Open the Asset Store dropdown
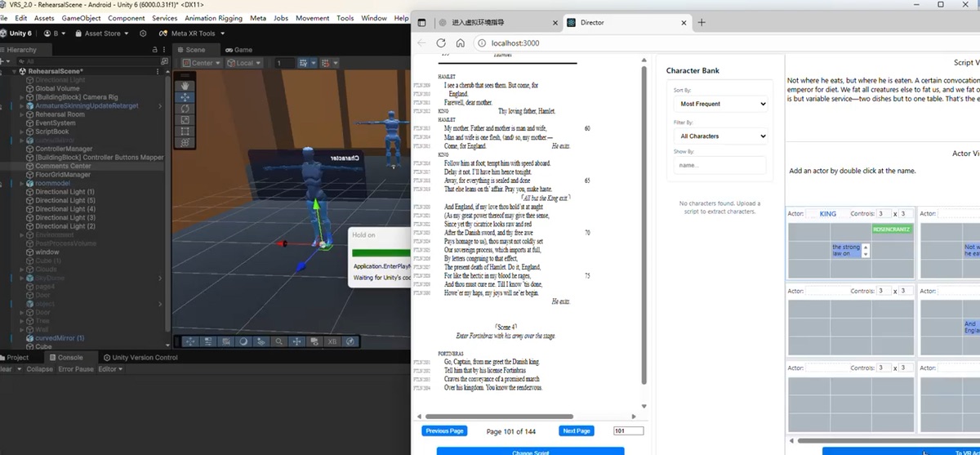980x455 pixels. click(101, 33)
